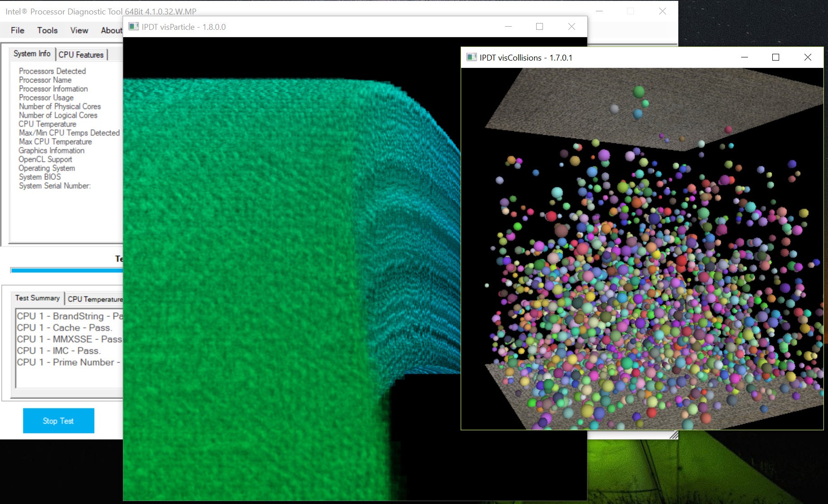Open the Tools menu
The height and width of the screenshot is (504, 828).
[x=48, y=30]
